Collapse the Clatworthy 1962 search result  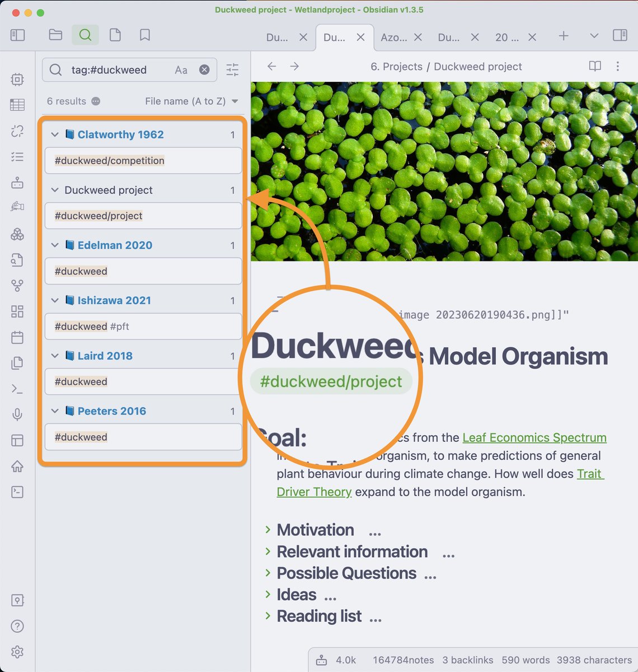tap(55, 134)
